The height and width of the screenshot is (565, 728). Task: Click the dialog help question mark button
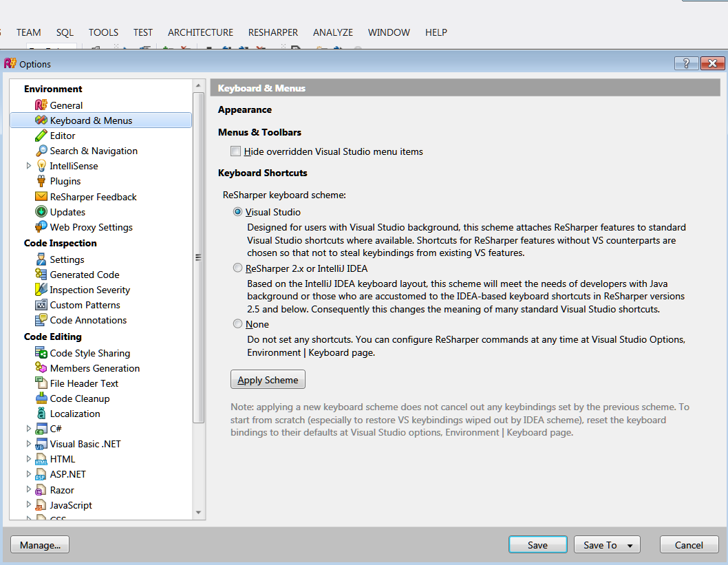point(686,63)
